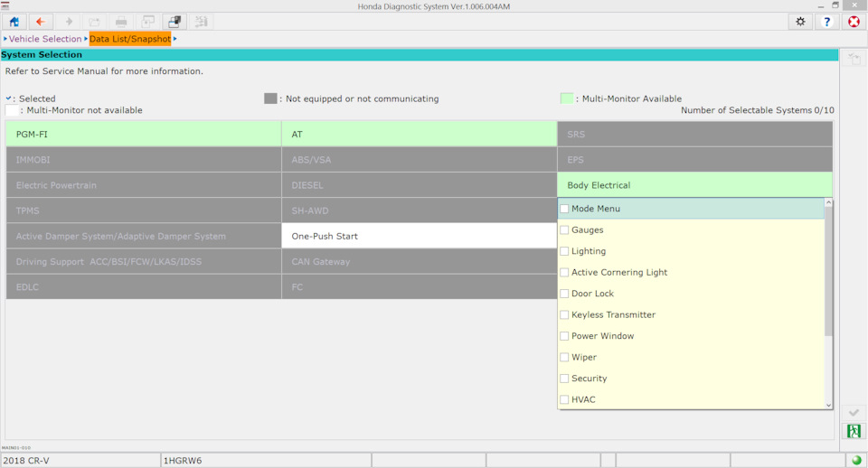
Task: Click the application icon in the title bar
Action: (x=5, y=6)
